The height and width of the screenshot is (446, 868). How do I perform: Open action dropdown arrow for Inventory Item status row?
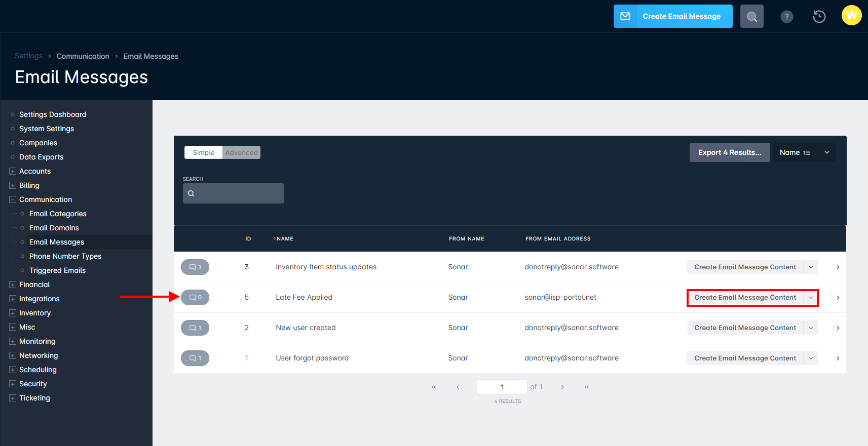pos(811,267)
